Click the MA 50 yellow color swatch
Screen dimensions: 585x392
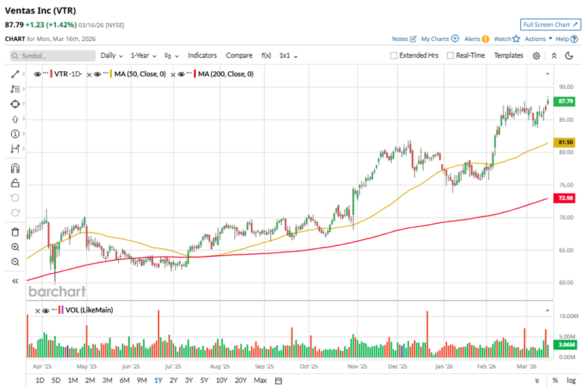coord(111,74)
